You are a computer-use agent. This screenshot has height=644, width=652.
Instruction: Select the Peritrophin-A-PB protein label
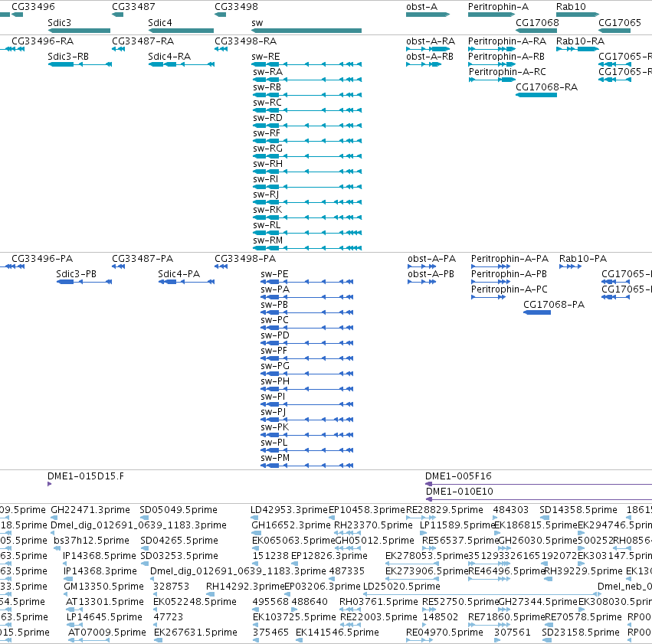(x=509, y=274)
